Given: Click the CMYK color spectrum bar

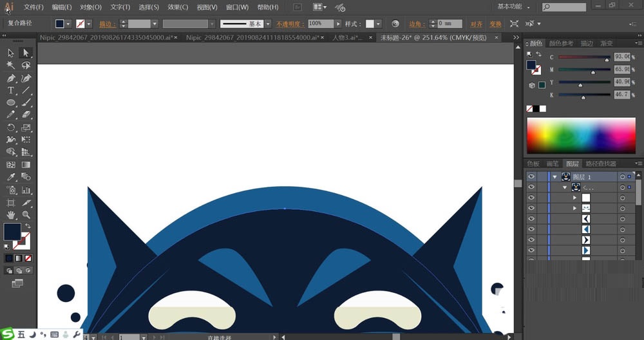Looking at the screenshot, I should click(581, 136).
